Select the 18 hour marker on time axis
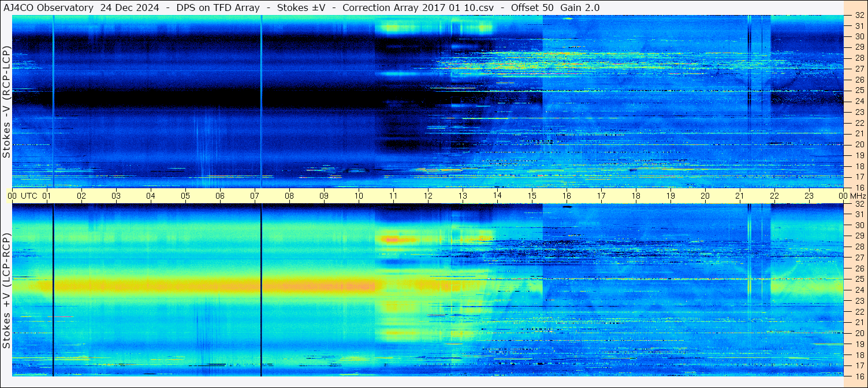The width and height of the screenshot is (868, 388). pos(636,196)
